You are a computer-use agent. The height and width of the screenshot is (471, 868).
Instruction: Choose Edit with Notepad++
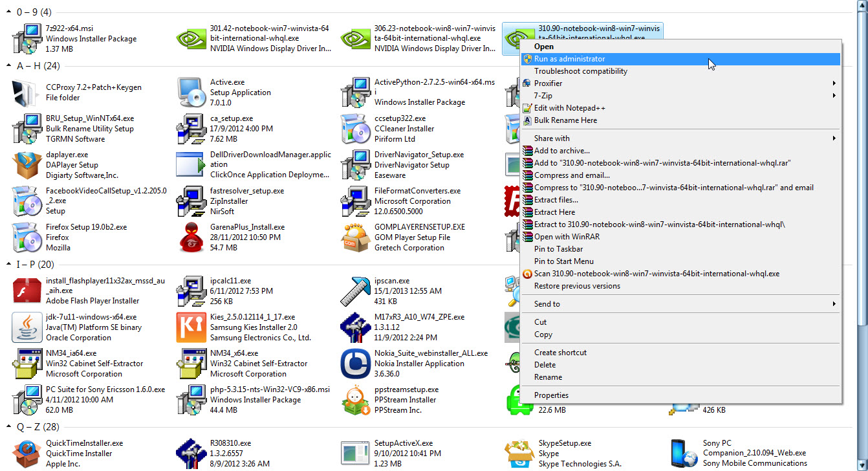[x=681, y=108]
